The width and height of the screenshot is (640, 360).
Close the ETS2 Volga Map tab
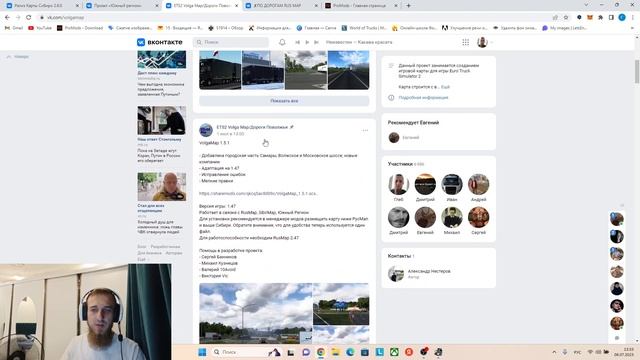pyautogui.click(x=236, y=6)
